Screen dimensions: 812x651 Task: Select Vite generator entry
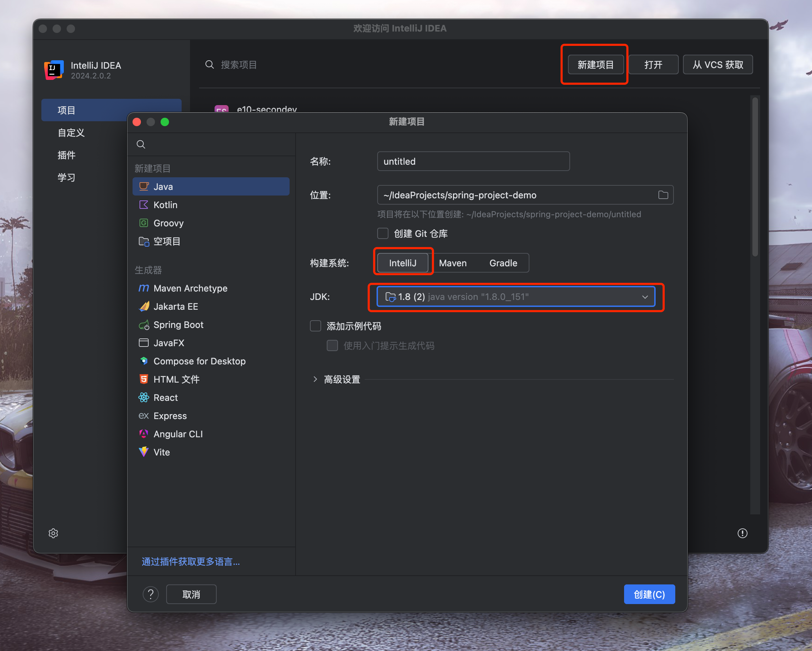pyautogui.click(x=211, y=452)
